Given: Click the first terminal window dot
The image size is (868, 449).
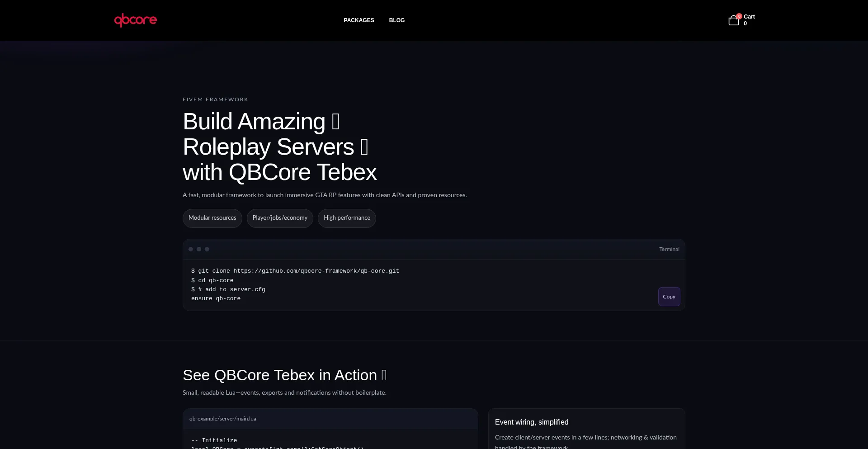Looking at the screenshot, I should [x=191, y=249].
